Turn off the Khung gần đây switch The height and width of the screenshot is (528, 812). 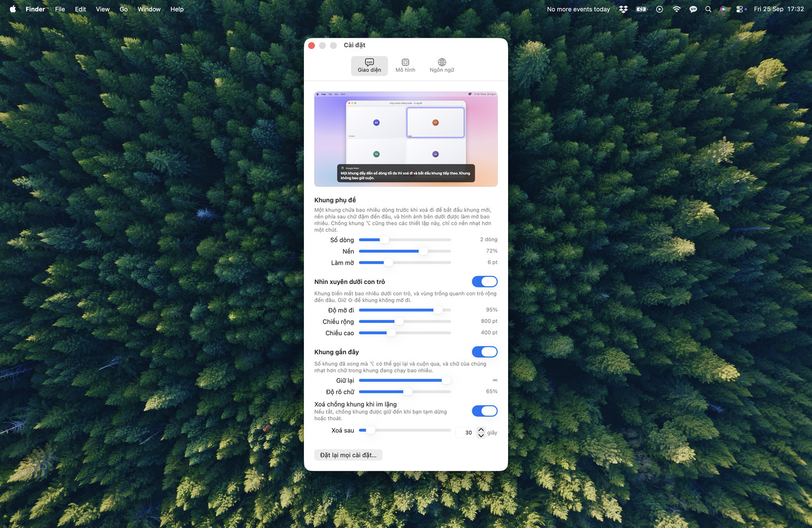click(485, 352)
